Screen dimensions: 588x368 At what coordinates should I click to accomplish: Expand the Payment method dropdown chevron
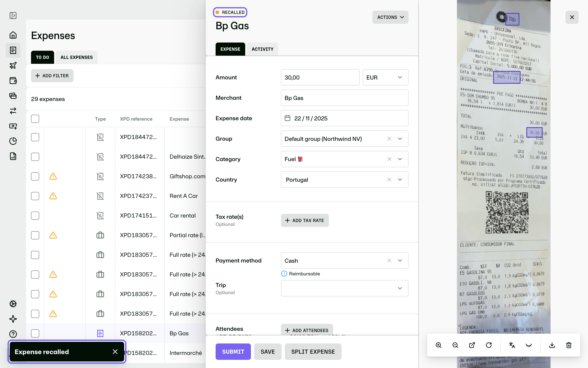(400, 261)
